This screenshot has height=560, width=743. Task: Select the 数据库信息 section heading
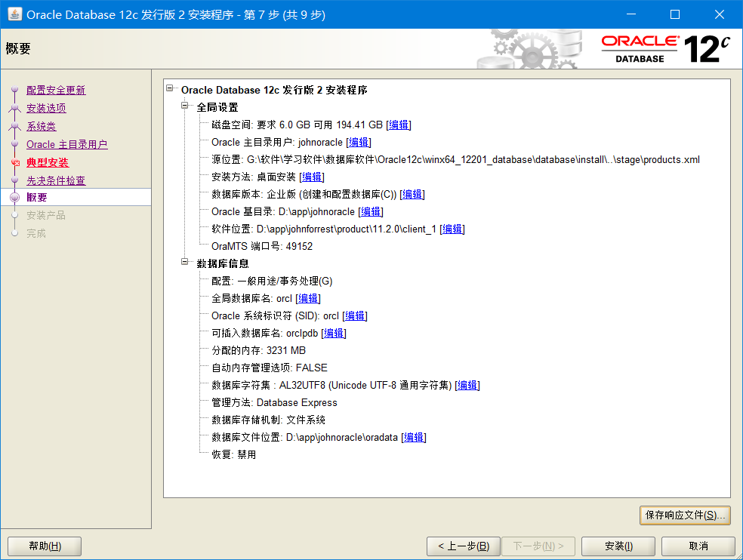pyautogui.click(x=223, y=263)
